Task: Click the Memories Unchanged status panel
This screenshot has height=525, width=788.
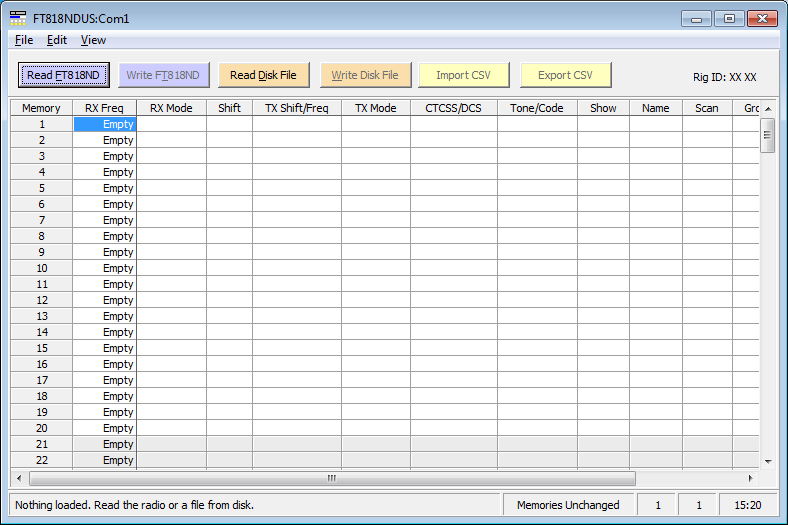Action: coord(568,505)
